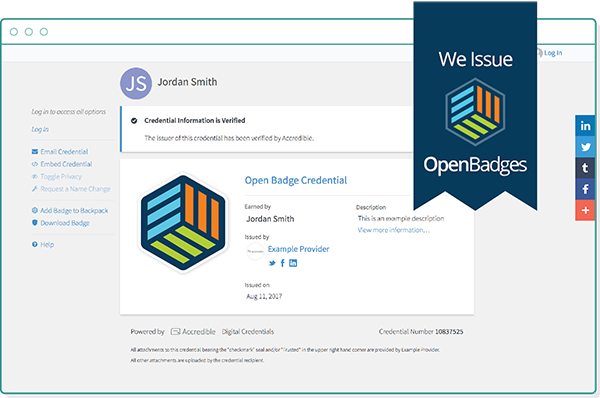Click the Aug 11, 2017 issue date

[264, 296]
